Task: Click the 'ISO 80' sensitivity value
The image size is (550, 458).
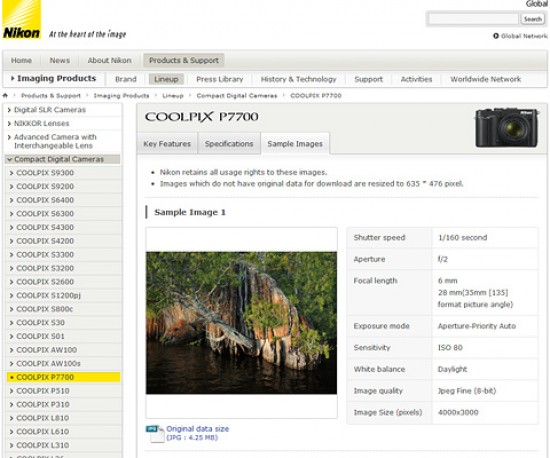Action: [450, 348]
